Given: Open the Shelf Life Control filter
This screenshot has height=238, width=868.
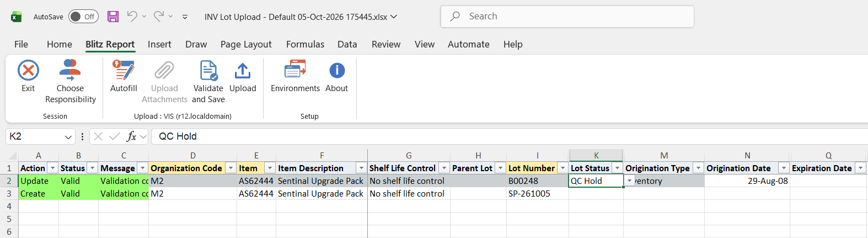Looking at the screenshot, I should (444, 168).
